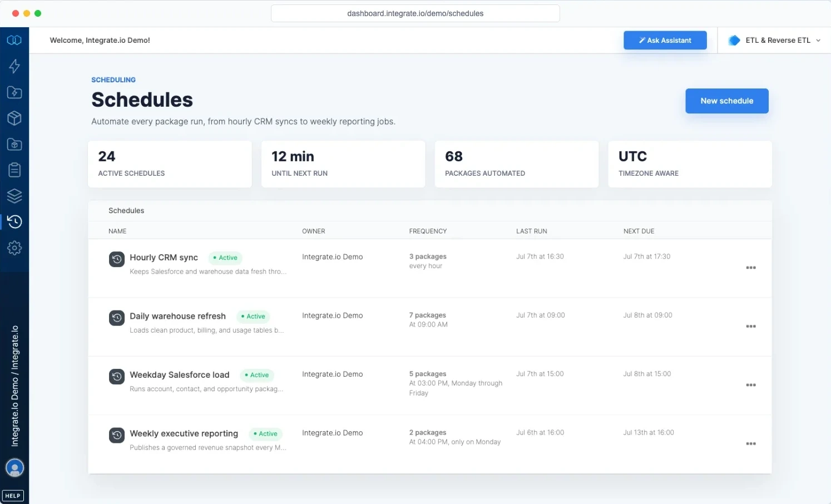
Task: Open the Hourly CRM sync schedule
Action: (x=164, y=258)
